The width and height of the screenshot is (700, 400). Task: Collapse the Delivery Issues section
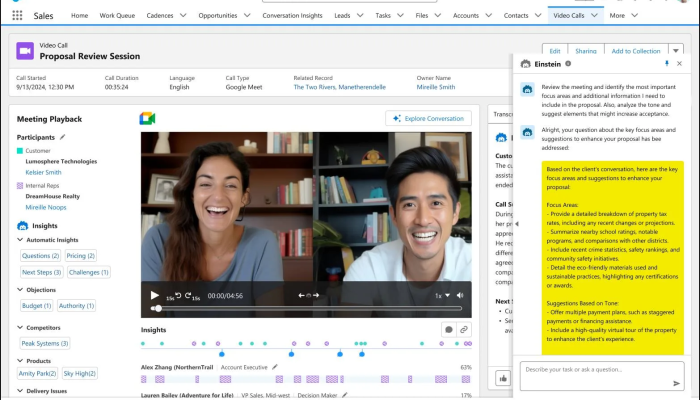(x=20, y=391)
